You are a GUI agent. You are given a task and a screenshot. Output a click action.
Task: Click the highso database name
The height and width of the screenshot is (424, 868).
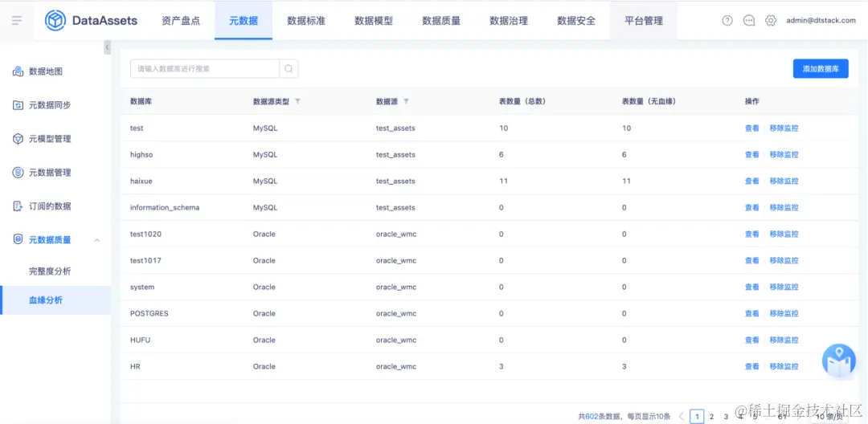(141, 154)
